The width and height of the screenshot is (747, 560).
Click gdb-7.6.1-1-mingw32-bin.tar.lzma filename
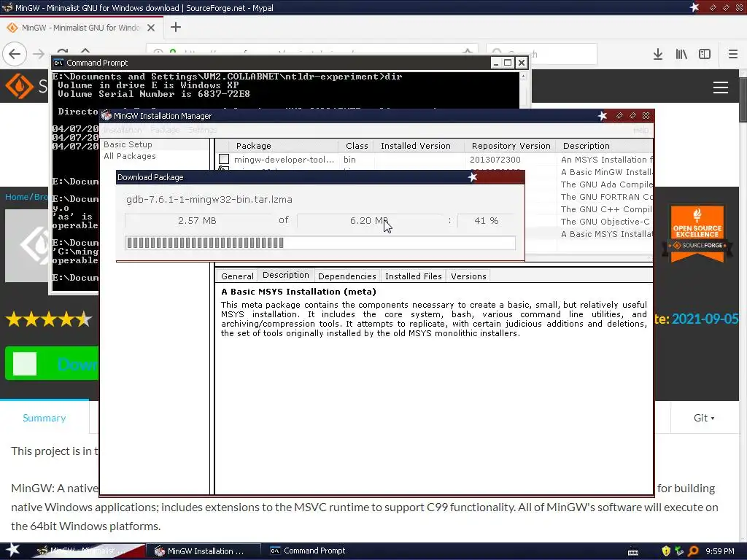[209, 200]
